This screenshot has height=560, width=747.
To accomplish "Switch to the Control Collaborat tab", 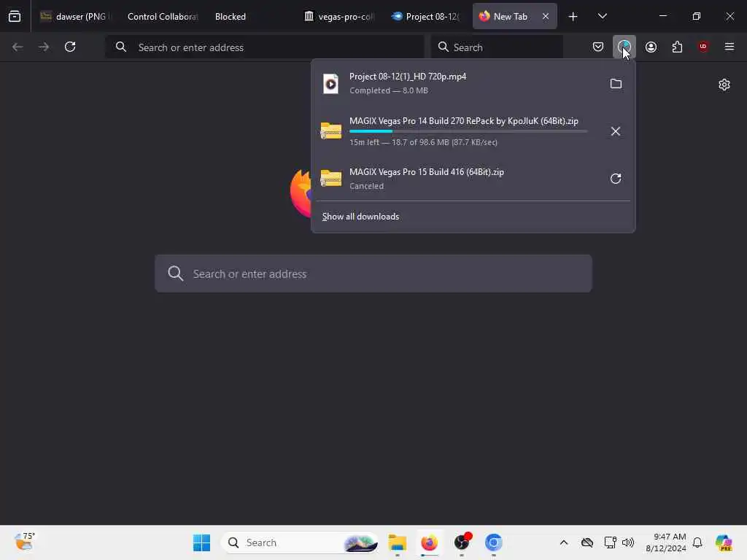I will (162, 16).
